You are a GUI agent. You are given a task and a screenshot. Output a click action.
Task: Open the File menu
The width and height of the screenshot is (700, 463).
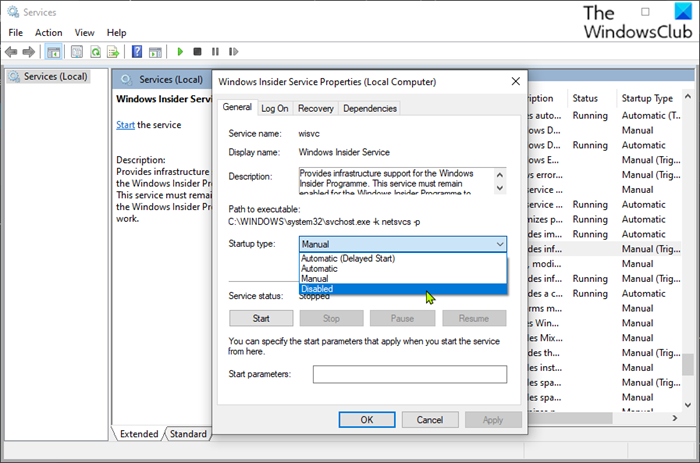16,33
